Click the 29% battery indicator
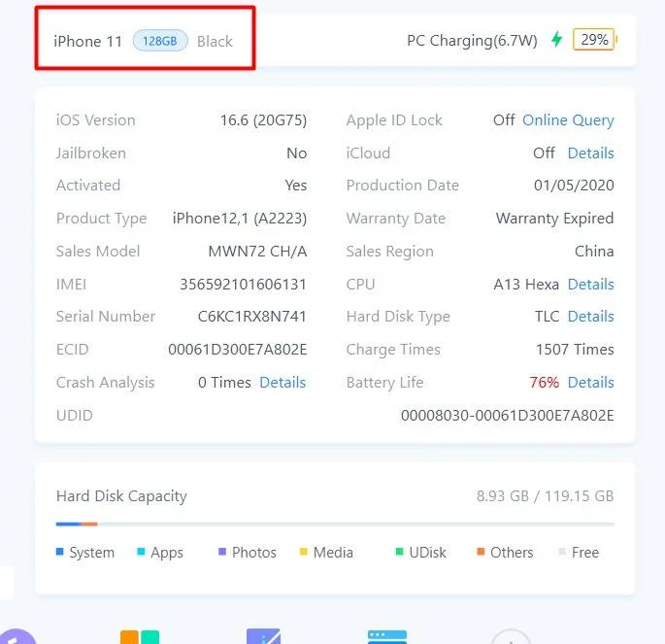 pyautogui.click(x=594, y=40)
